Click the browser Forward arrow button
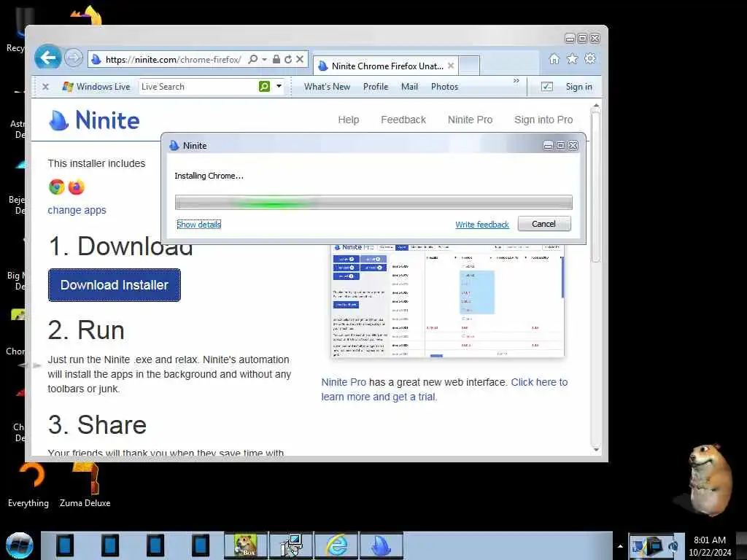The height and width of the screenshot is (560, 747). coord(74,58)
